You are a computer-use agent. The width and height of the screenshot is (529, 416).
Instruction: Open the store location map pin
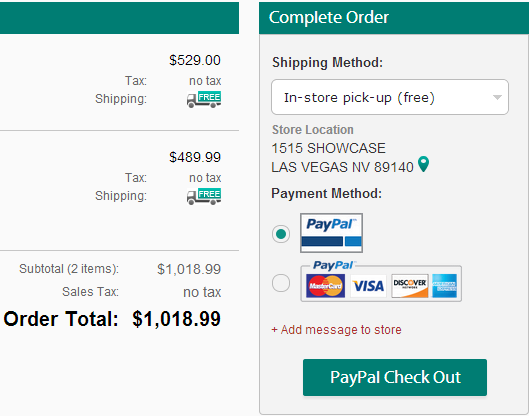[x=423, y=164]
